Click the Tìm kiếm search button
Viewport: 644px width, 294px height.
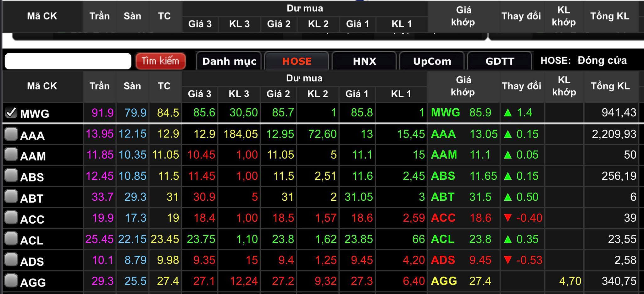pyautogui.click(x=160, y=61)
